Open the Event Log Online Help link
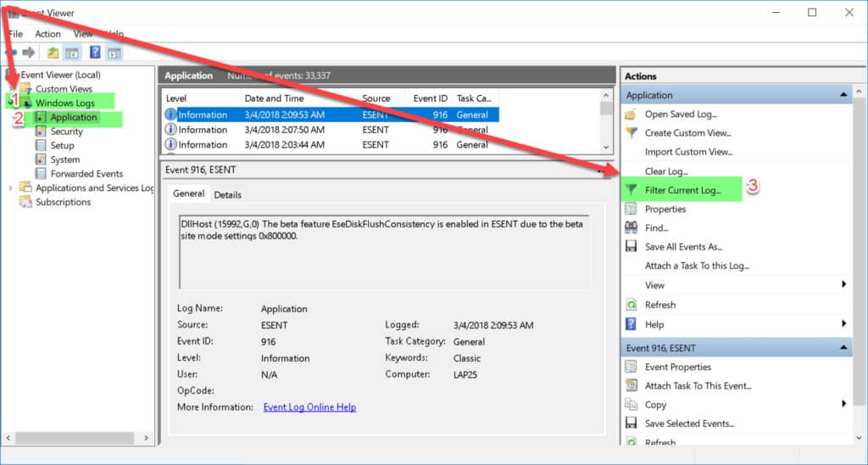This screenshot has height=465, width=868. click(309, 407)
